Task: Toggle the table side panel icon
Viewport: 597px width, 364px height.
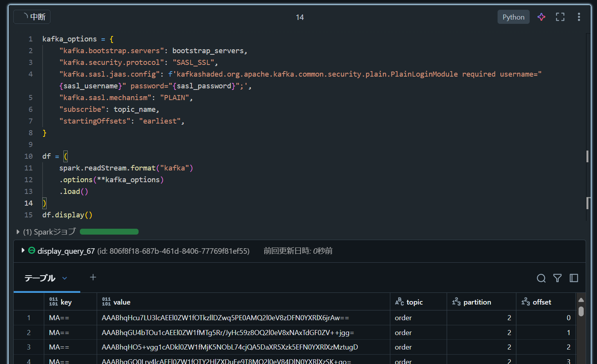Action: coord(574,278)
